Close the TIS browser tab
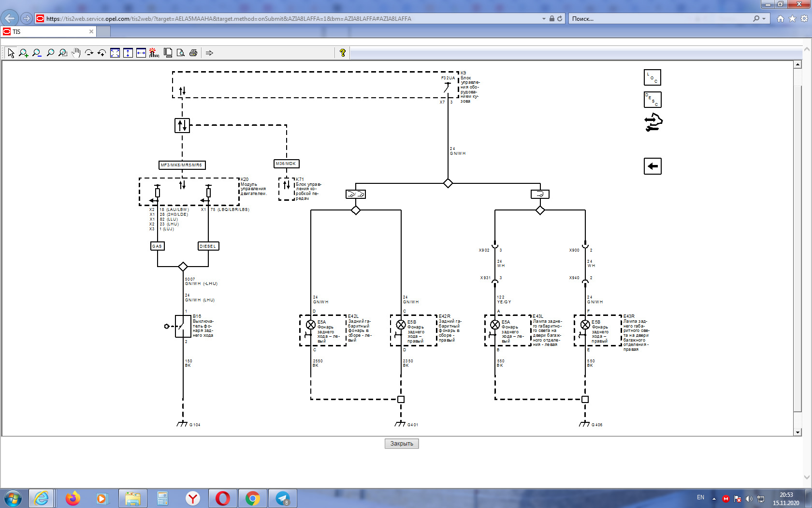The image size is (812, 508). [x=91, y=31]
